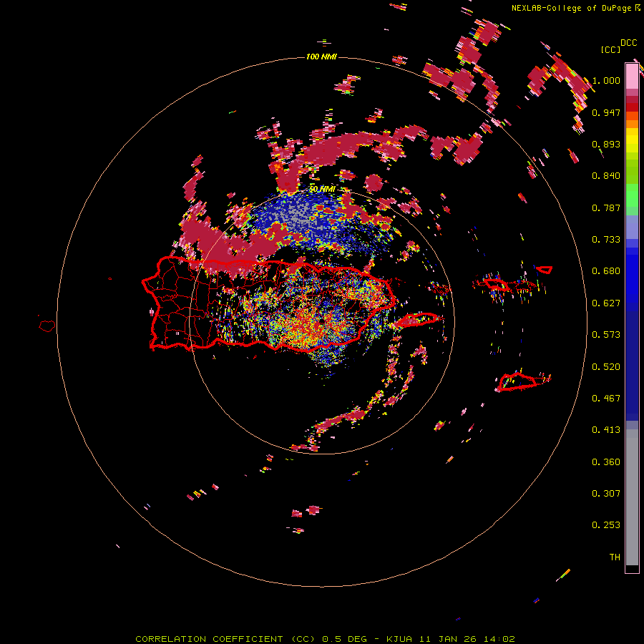Viewport: 644px width, 644px height.
Task: Click the 0.253 color scale value
Action: 606,525
